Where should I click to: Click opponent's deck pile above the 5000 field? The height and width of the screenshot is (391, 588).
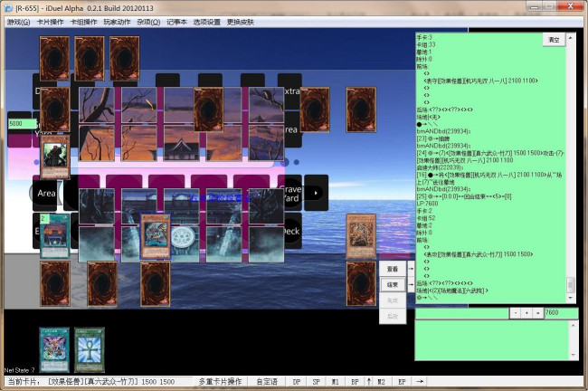pos(55,110)
